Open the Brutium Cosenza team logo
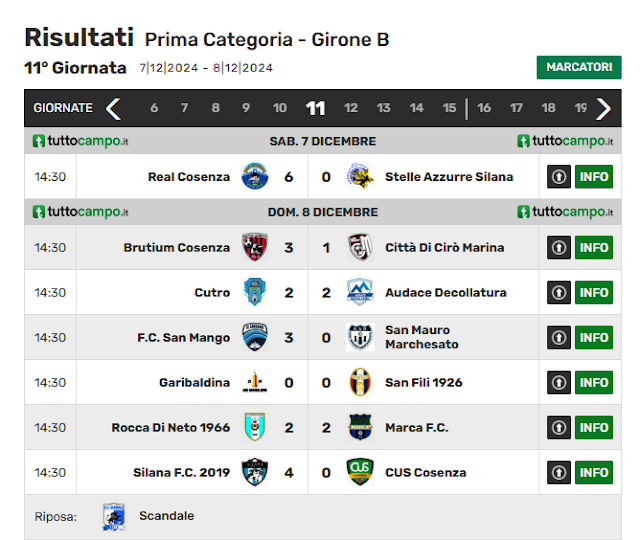Viewport: 640px width, 540px height. tap(255, 247)
